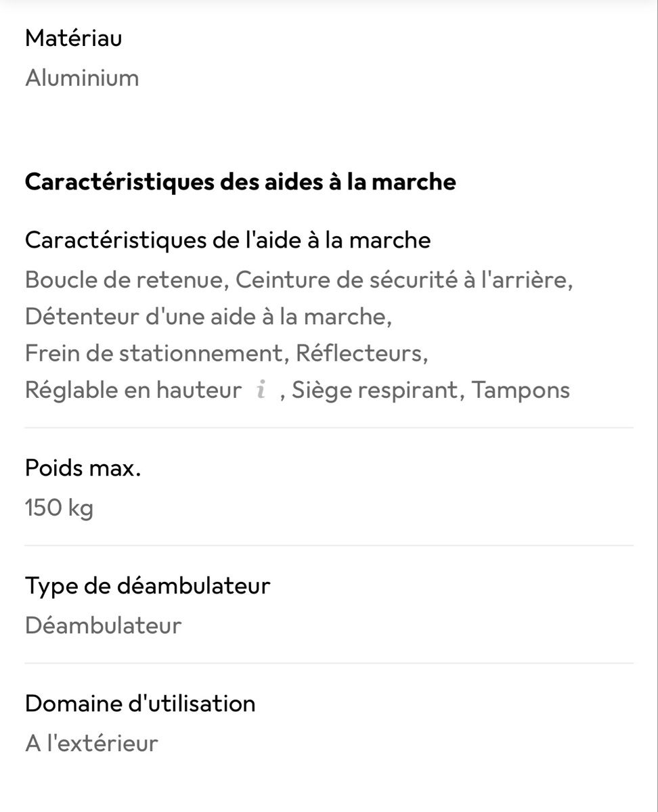Click the divider line under Poids max. section
The height and width of the screenshot is (812, 658).
pos(329,545)
